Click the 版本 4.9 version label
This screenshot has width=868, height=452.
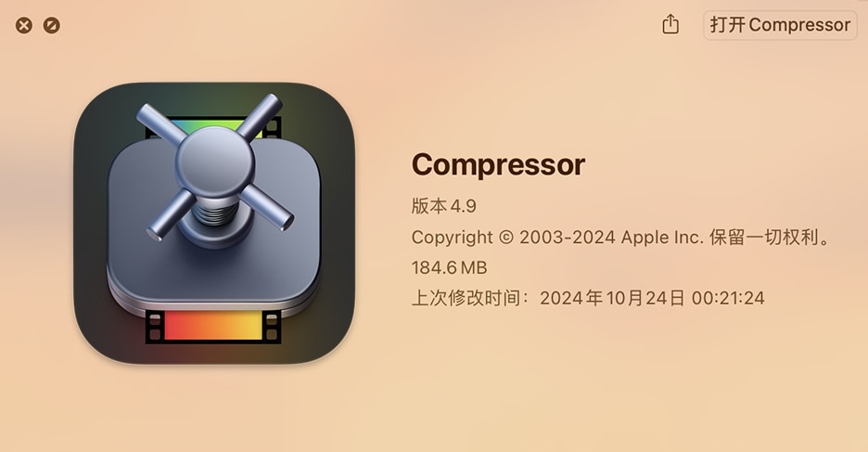pyautogui.click(x=443, y=206)
